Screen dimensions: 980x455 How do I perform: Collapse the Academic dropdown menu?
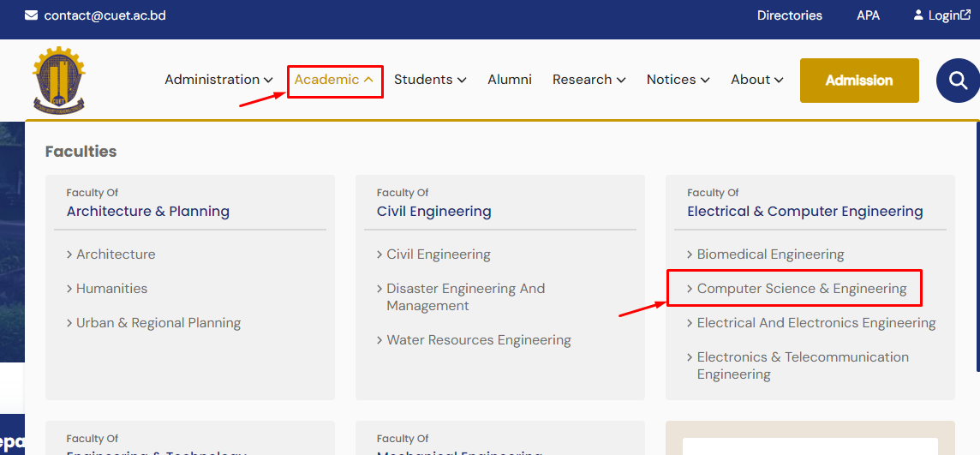[334, 80]
